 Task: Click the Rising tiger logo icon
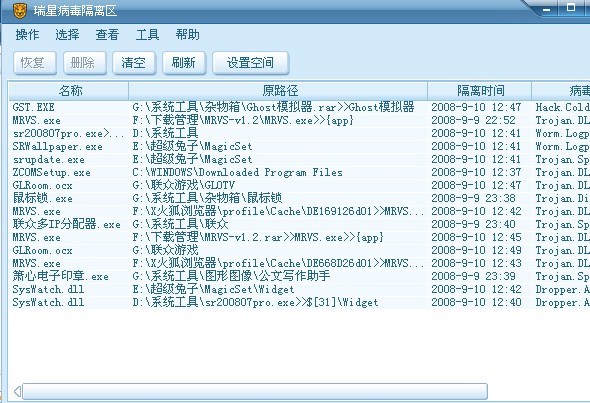coord(20,11)
